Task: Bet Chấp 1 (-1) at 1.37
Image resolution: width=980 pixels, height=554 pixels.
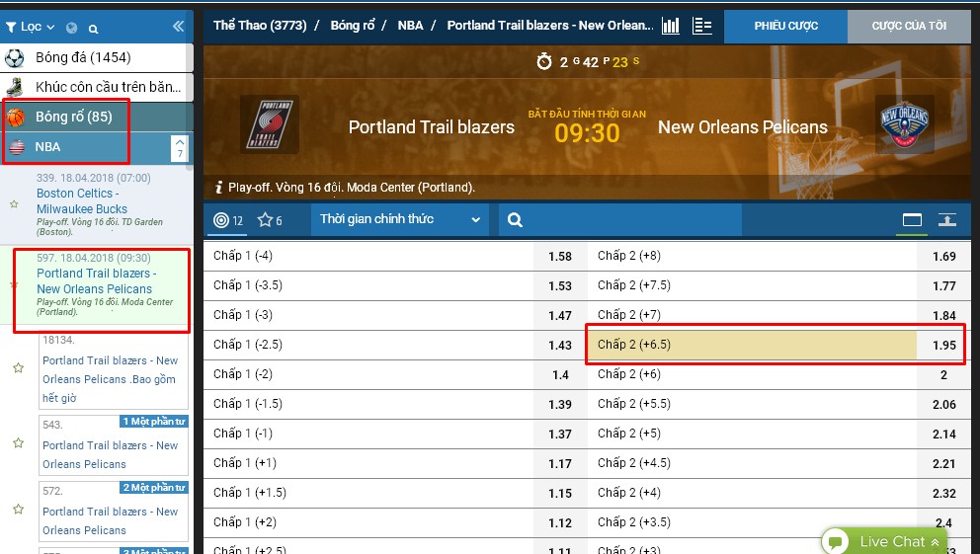Action: [x=395, y=434]
